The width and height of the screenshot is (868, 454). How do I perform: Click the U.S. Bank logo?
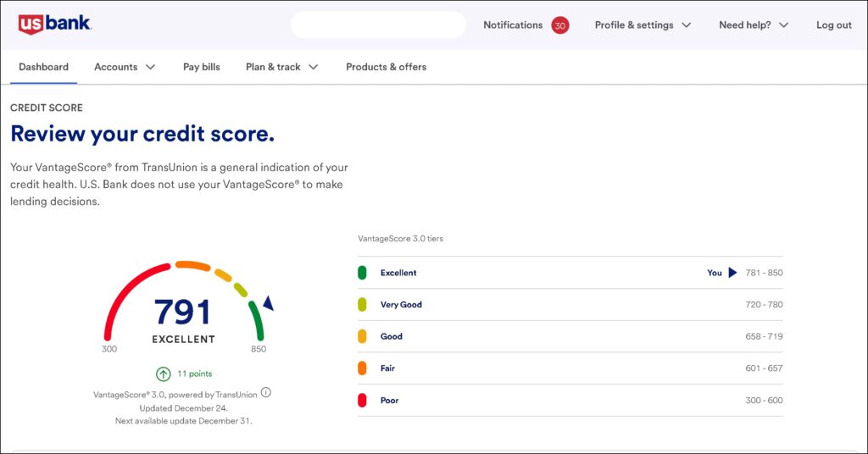54,24
